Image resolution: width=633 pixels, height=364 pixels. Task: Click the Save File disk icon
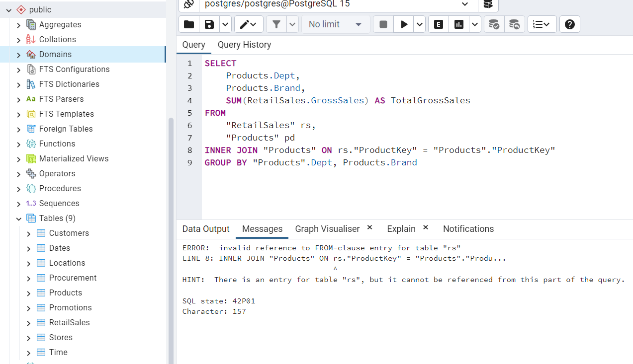pos(209,24)
